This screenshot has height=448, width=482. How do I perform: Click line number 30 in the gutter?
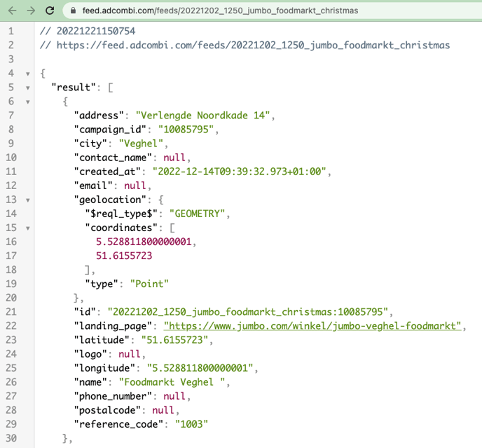(11, 438)
